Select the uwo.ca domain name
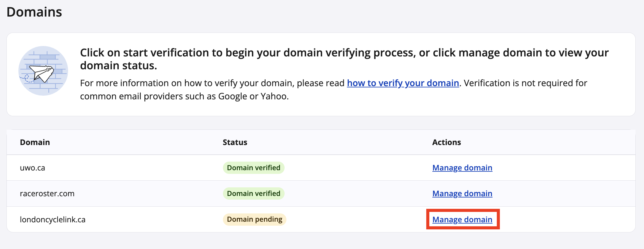 point(33,168)
